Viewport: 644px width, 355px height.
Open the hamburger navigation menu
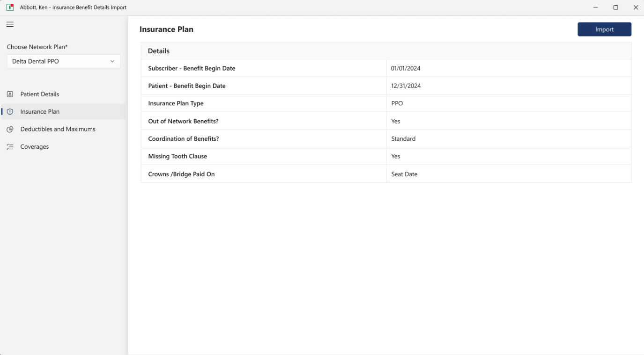[x=10, y=24]
